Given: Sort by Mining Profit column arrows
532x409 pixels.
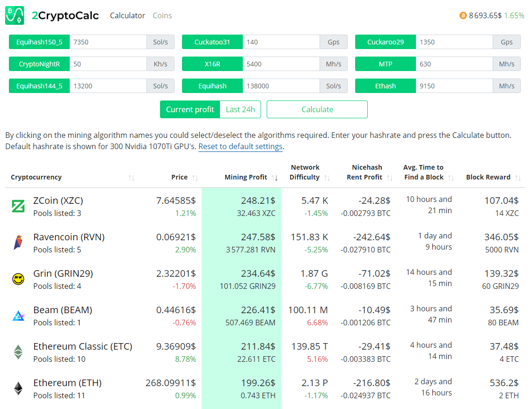Looking at the screenshot, I should (275, 178).
